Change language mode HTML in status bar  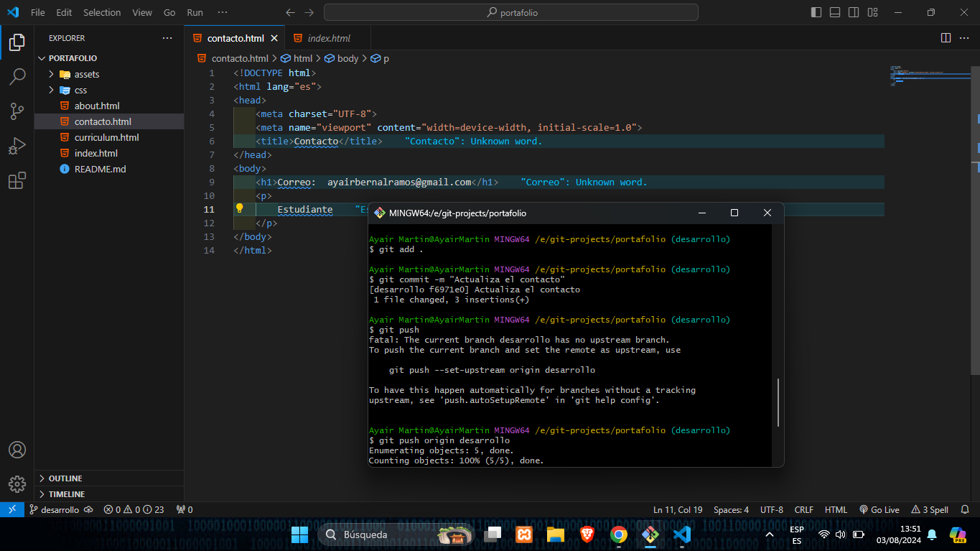pyautogui.click(x=836, y=509)
